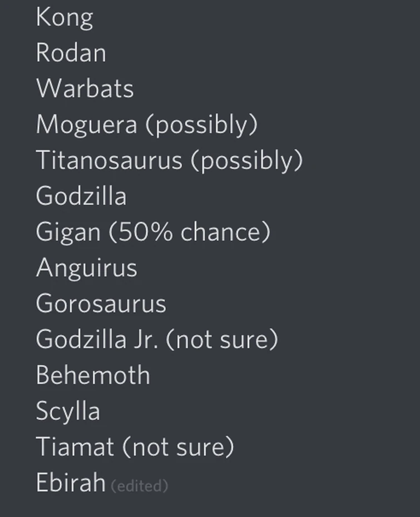
Task: Click the (edited) message label
Action: pyautogui.click(x=139, y=486)
